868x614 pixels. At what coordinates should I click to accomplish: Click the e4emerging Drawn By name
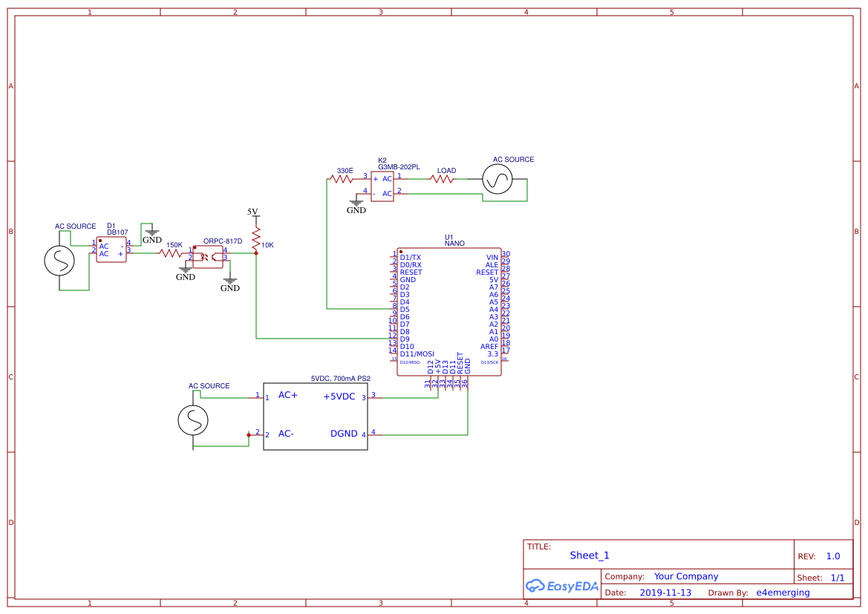click(786, 592)
